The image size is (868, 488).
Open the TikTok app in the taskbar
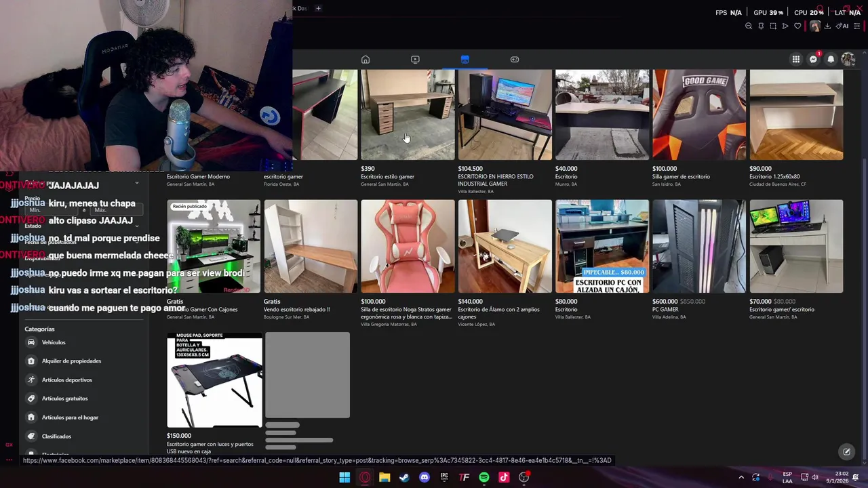click(x=504, y=477)
